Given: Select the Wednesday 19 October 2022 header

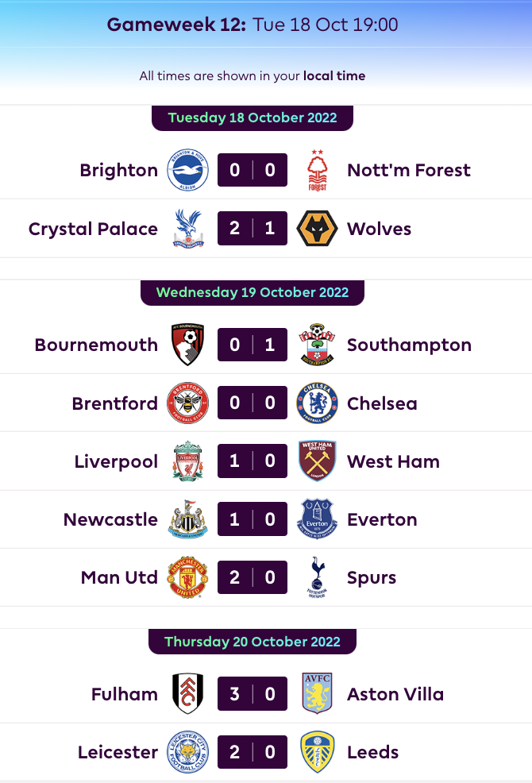Looking at the screenshot, I should pyautogui.click(x=252, y=292).
